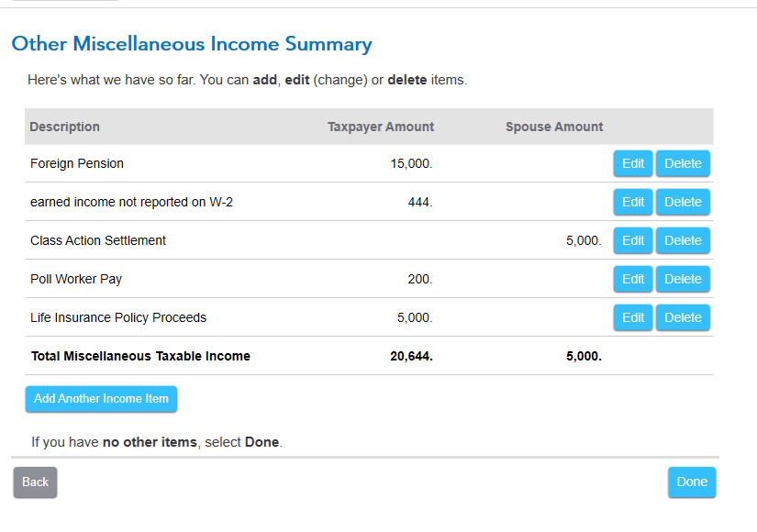Select the Foreign Pension description text
Image resolution: width=757 pixels, height=532 pixels.
click(x=77, y=163)
